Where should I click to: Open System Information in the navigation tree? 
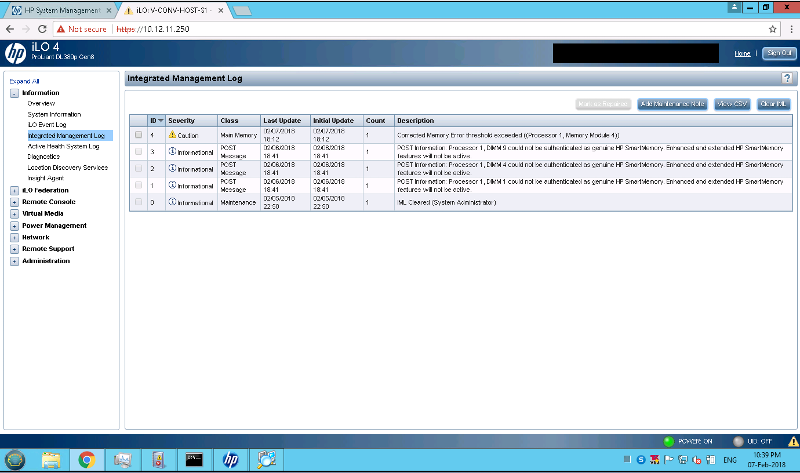pos(54,114)
